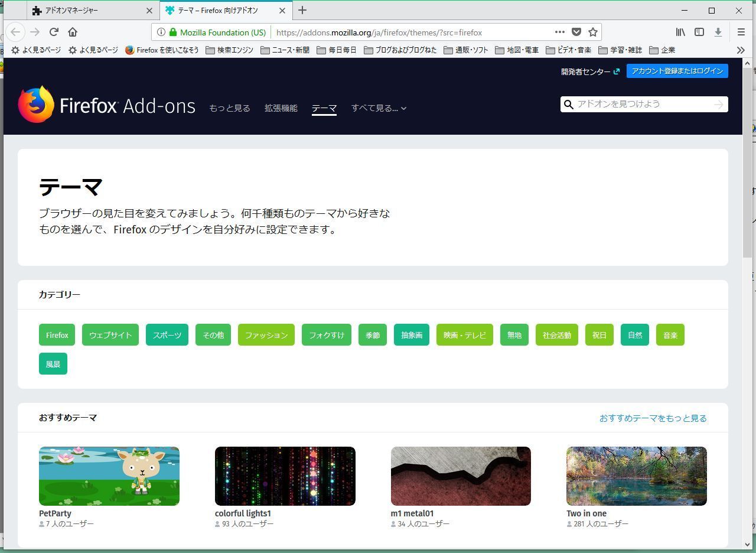The width and height of the screenshot is (756, 553).
Task: Select the 映画・テレビ category
Action: [465, 335]
